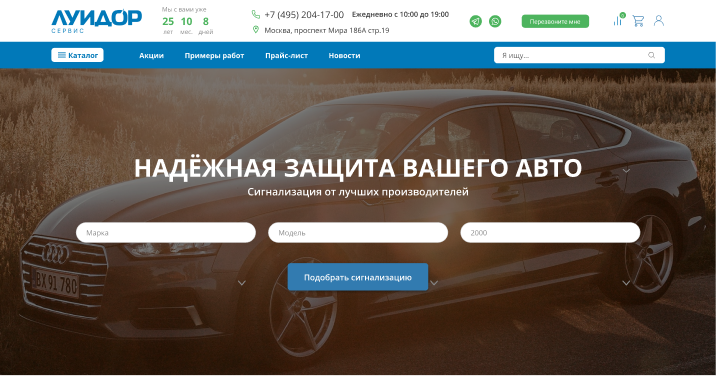Open the WhatsApp chat icon
The width and height of the screenshot is (716, 376).
[x=495, y=21]
